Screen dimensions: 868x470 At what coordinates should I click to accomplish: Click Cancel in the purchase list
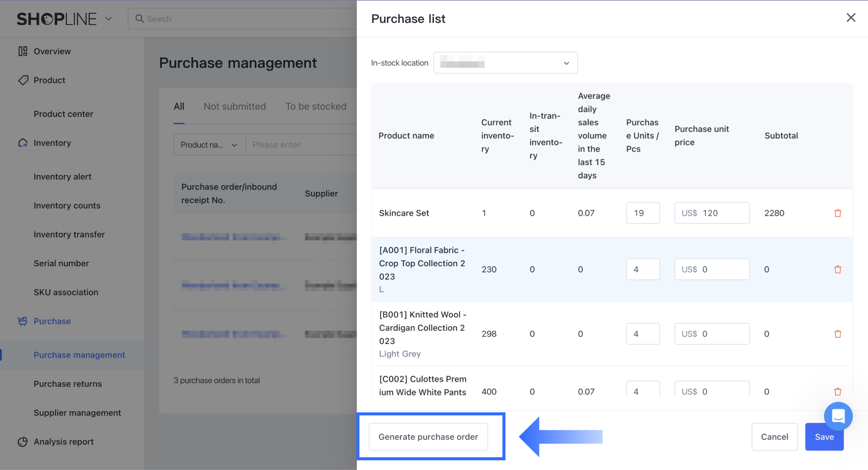(x=774, y=437)
